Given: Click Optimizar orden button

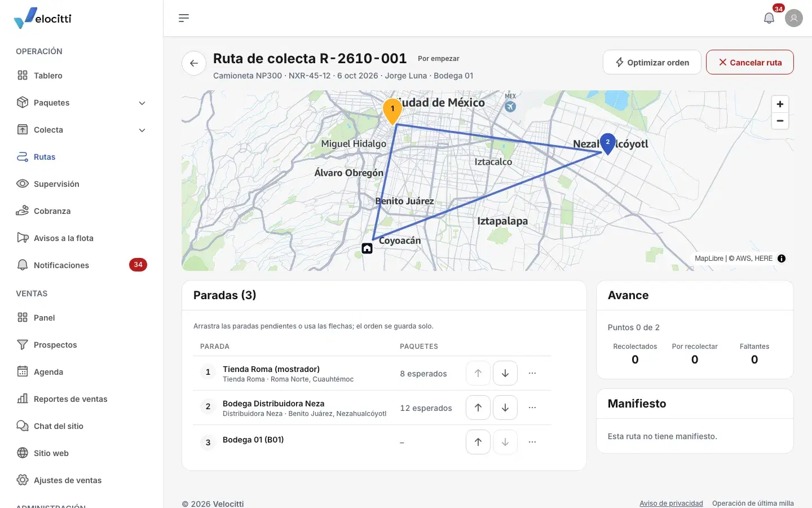Looking at the screenshot, I should (x=652, y=62).
